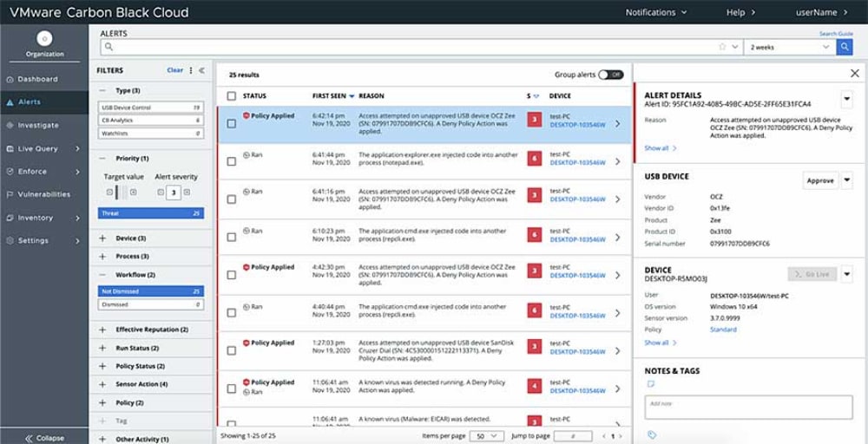This screenshot has height=444, width=868.
Task: Select the Dismissed workflow filter
Action: [150, 304]
